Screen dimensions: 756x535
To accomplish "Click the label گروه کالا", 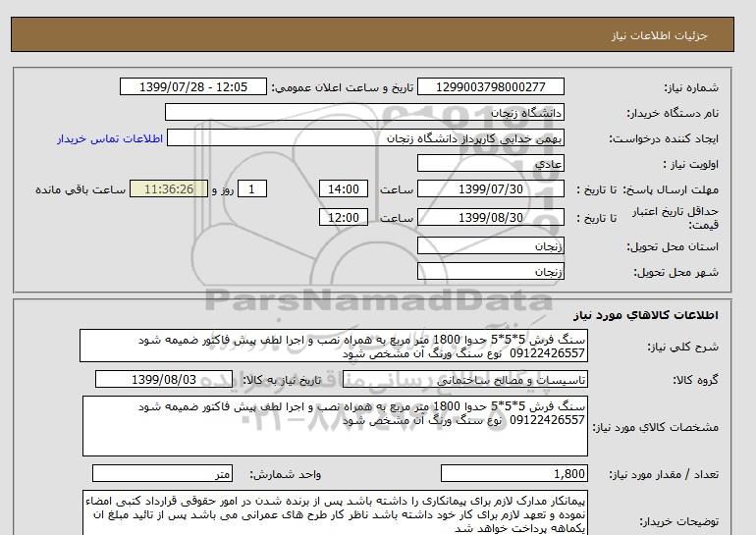I will tap(696, 380).
